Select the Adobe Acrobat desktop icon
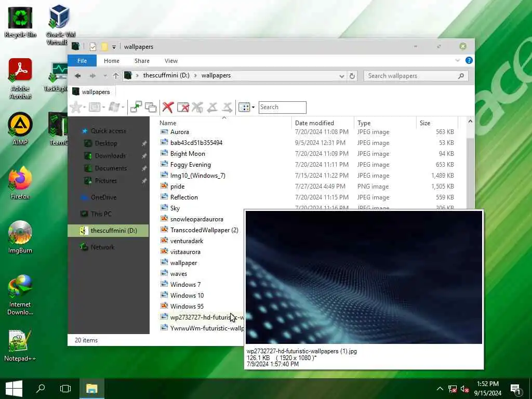Image resolution: width=532 pixels, height=399 pixels. tap(20, 79)
